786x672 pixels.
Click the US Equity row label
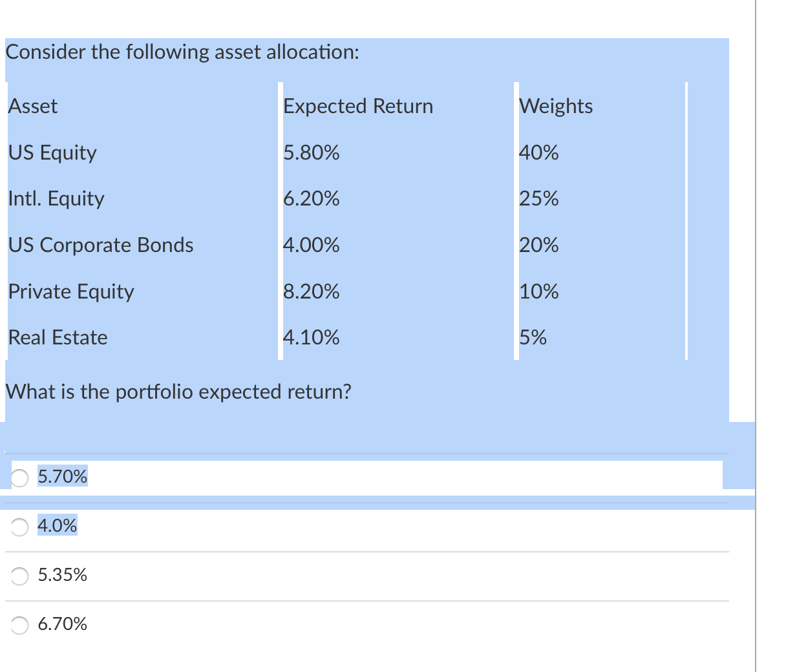click(52, 153)
